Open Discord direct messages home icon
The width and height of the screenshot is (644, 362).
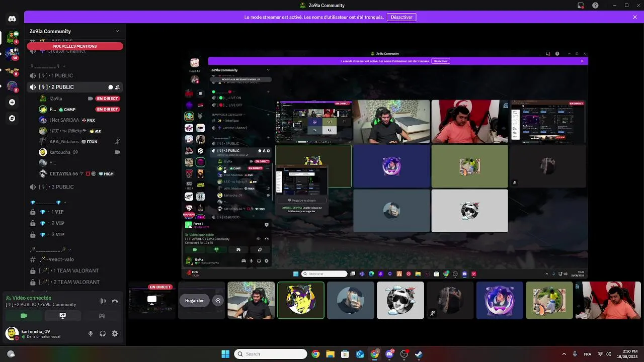click(x=12, y=19)
